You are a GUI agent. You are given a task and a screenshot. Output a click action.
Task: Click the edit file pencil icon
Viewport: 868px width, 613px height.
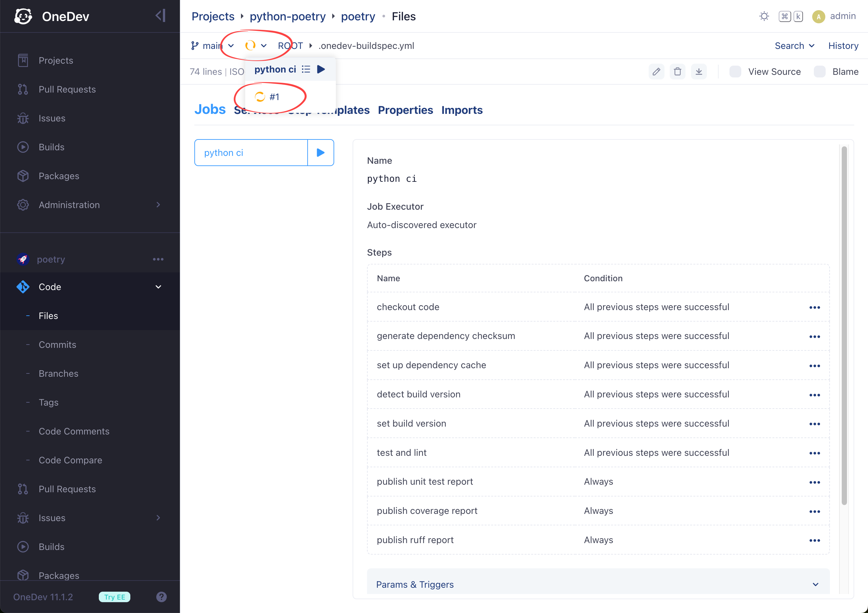(656, 72)
